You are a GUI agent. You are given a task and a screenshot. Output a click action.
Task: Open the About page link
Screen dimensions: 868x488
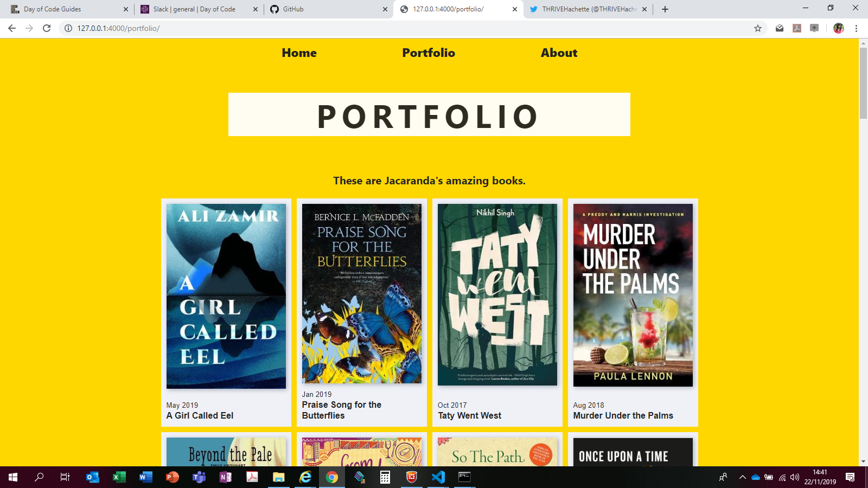(559, 53)
